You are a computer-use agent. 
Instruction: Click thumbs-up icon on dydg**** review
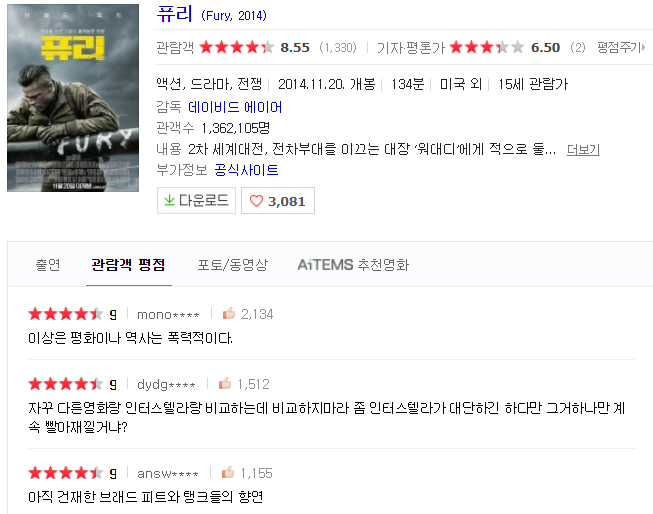pyautogui.click(x=225, y=383)
